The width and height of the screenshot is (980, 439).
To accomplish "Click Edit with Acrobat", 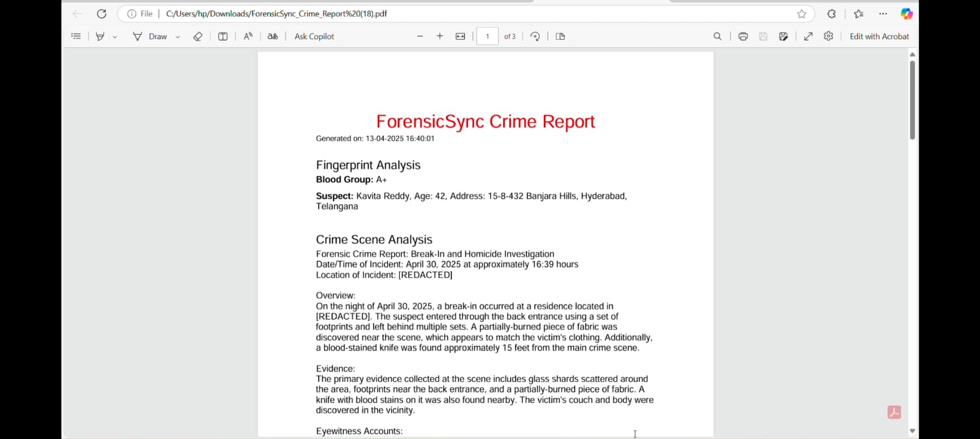I will [880, 36].
